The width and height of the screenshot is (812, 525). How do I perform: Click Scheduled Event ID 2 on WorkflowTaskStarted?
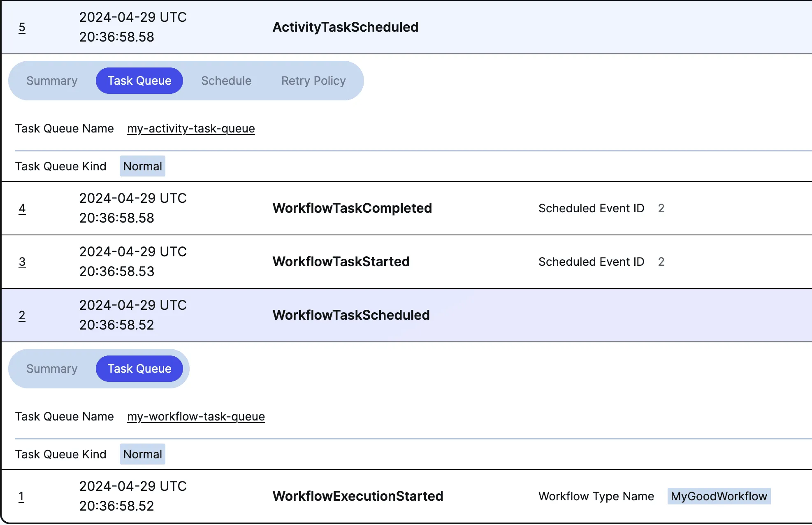coord(661,262)
